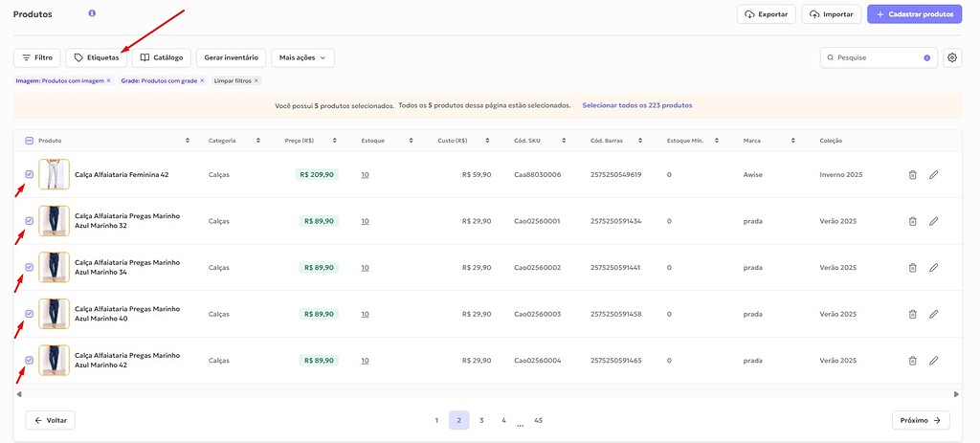This screenshot has width=980, height=443.
Task: Delete Calça Alfaiataria Feminina 42 with trash icon
Action: pyautogui.click(x=912, y=175)
